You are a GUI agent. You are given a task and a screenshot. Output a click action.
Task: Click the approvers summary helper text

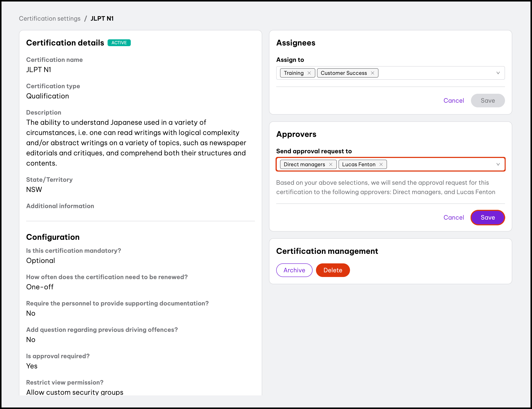click(385, 187)
